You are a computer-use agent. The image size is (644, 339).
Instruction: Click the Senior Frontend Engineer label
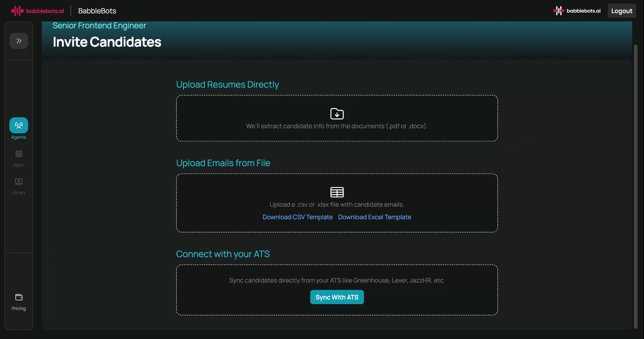99,25
